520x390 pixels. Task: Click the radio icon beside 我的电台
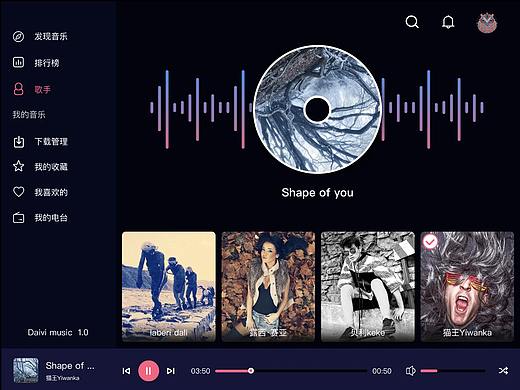[x=18, y=218]
